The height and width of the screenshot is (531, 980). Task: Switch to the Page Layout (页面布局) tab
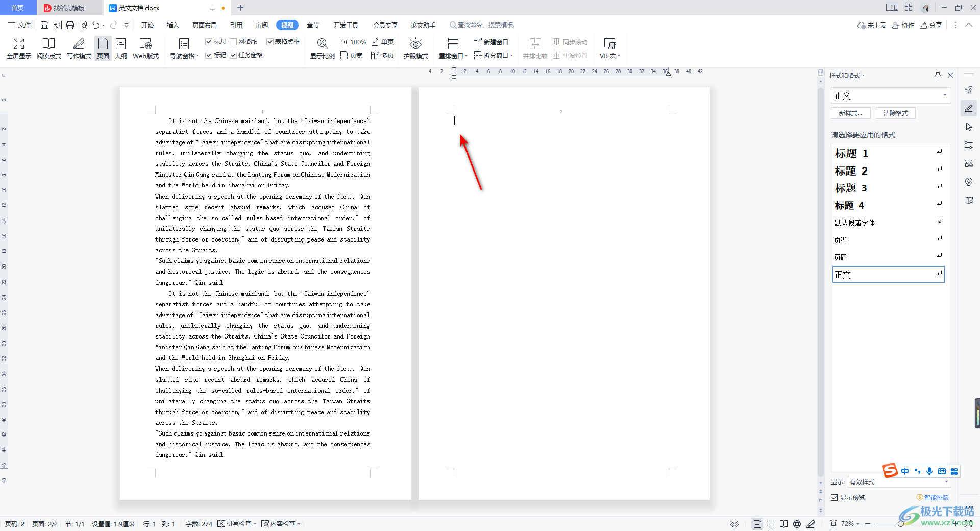coord(205,25)
